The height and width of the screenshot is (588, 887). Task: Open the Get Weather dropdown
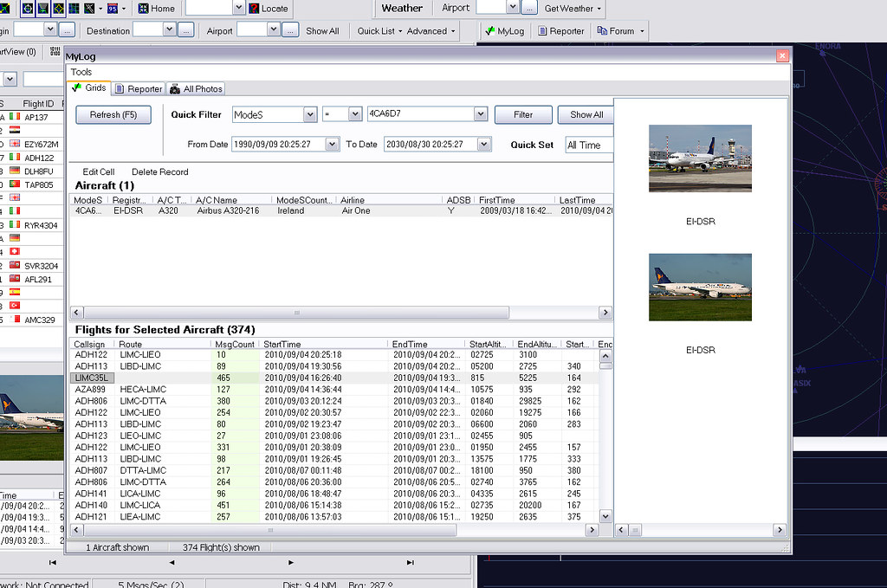[573, 9]
